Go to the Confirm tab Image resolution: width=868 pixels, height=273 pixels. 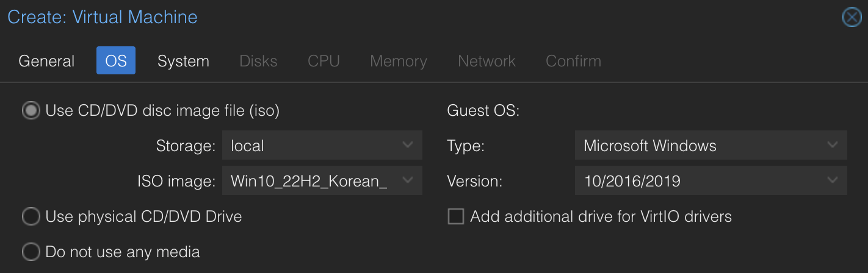point(573,61)
